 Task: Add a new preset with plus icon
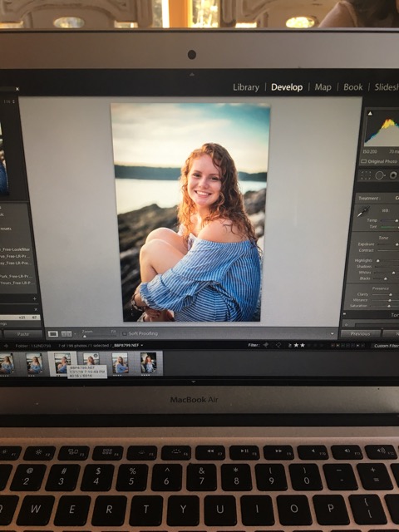[x=35, y=299]
